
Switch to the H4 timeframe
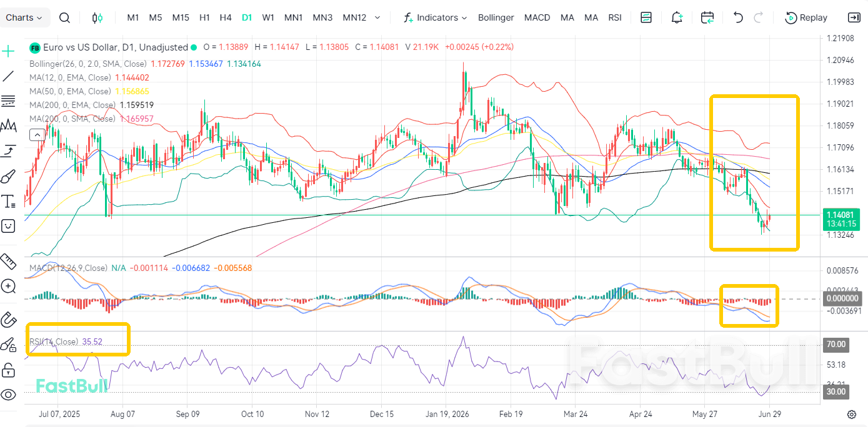[226, 17]
